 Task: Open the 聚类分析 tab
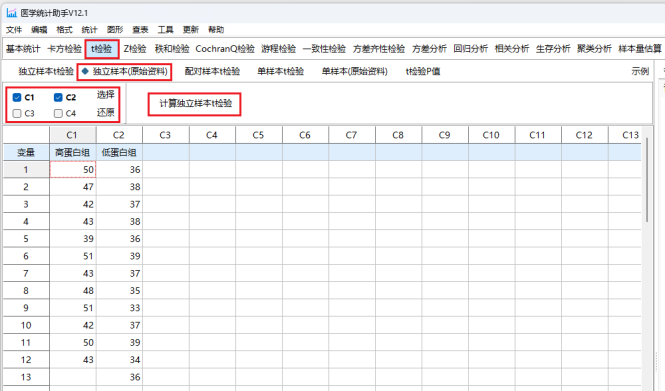point(594,49)
